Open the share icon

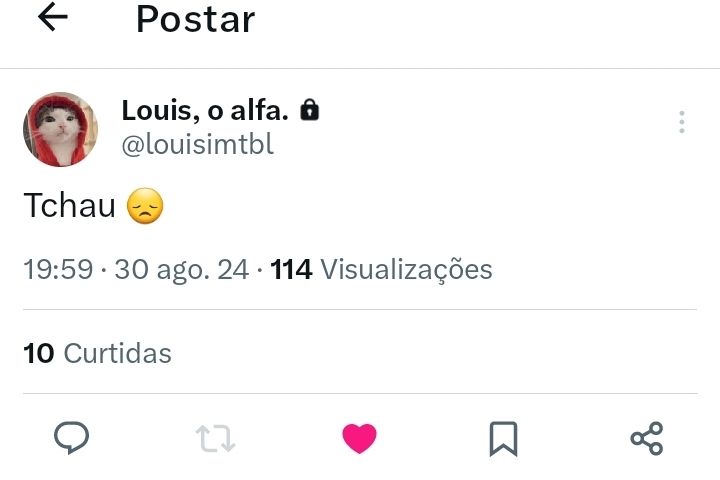click(x=647, y=438)
